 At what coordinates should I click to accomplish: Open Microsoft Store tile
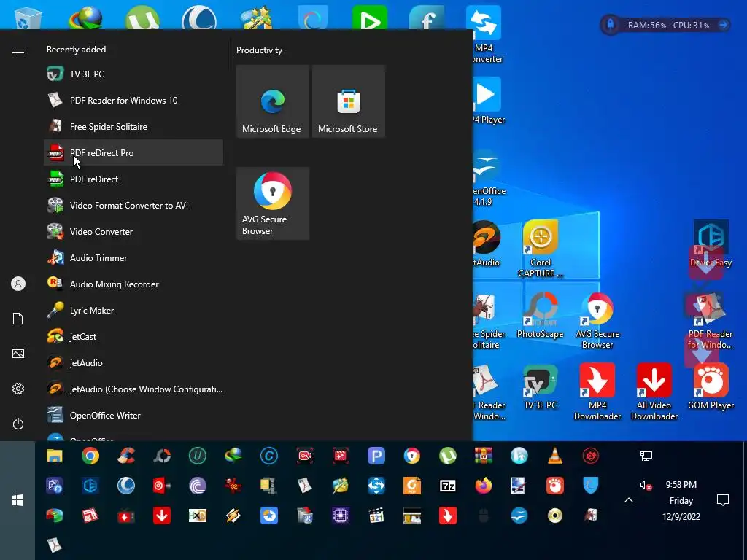coord(348,101)
